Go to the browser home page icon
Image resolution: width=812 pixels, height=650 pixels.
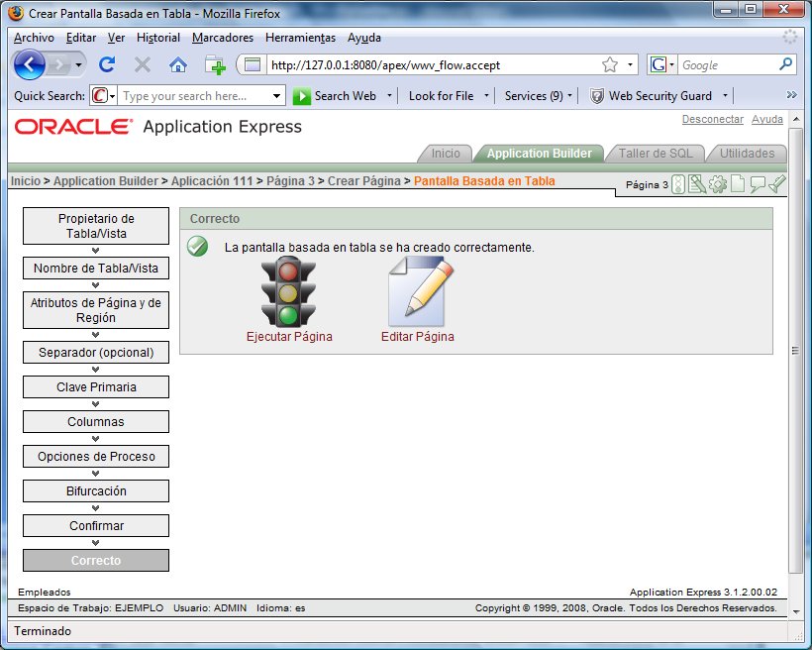tap(178, 64)
